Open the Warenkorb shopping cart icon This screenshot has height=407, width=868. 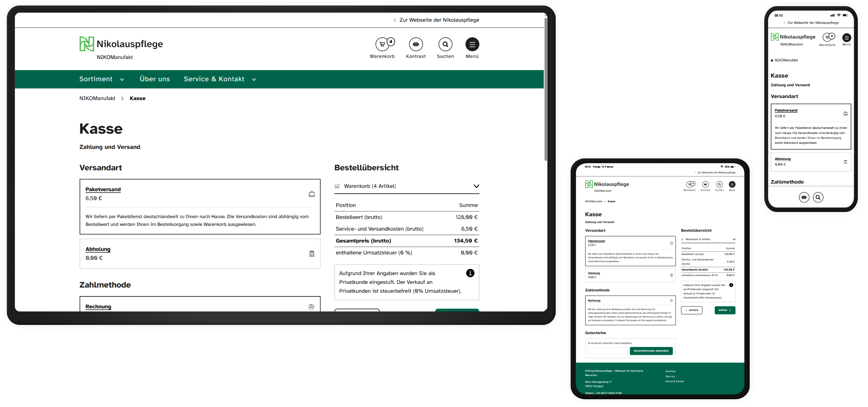(382, 44)
